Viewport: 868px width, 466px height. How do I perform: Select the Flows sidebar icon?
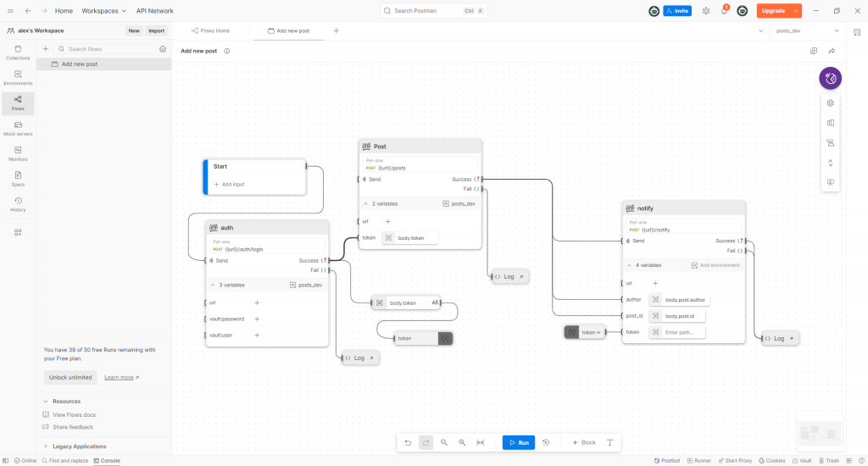point(18,103)
